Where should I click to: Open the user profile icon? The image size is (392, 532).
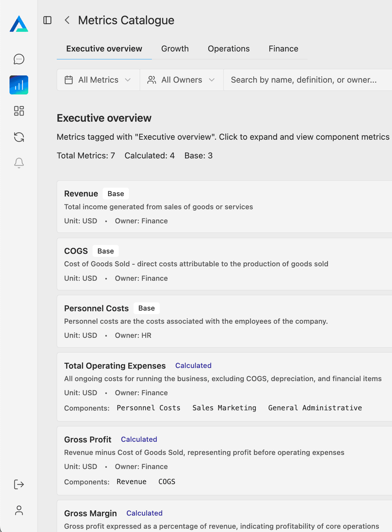click(x=19, y=510)
